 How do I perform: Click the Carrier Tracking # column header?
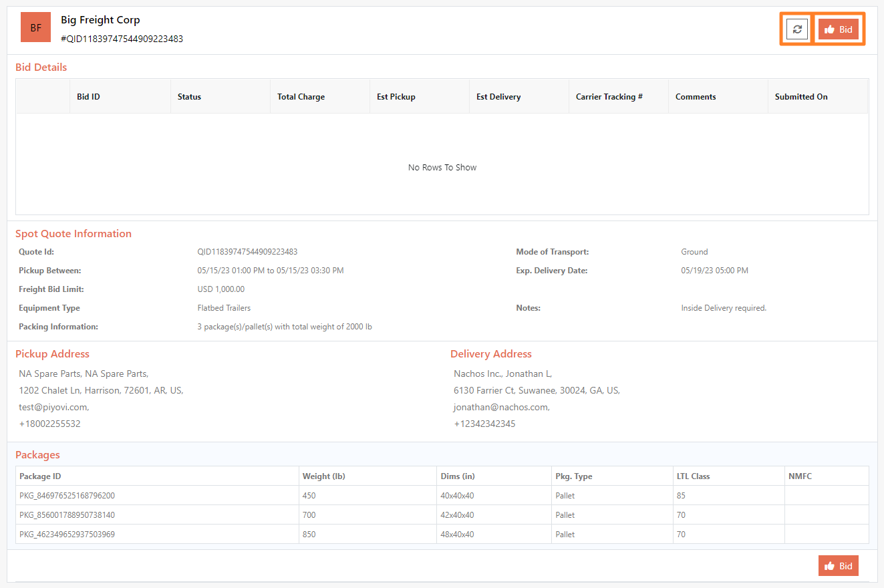(x=619, y=97)
